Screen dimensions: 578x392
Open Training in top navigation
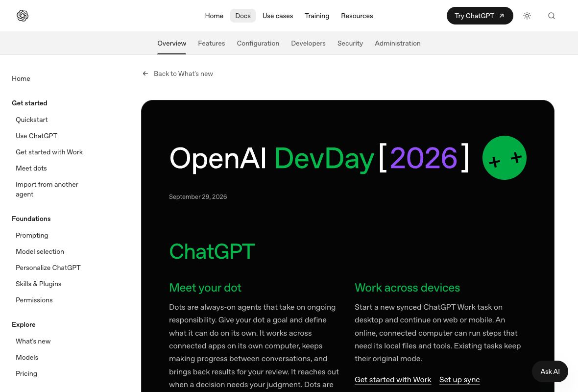[317, 16]
